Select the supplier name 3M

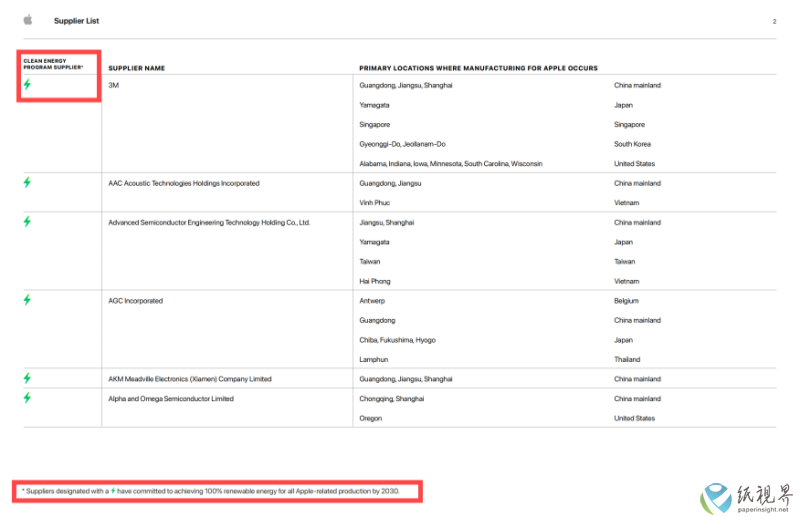[x=113, y=85]
